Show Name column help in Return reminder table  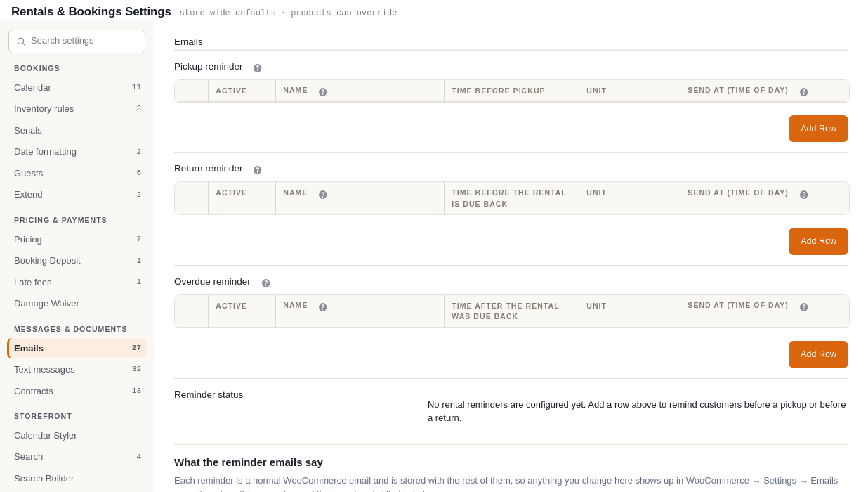pos(323,195)
